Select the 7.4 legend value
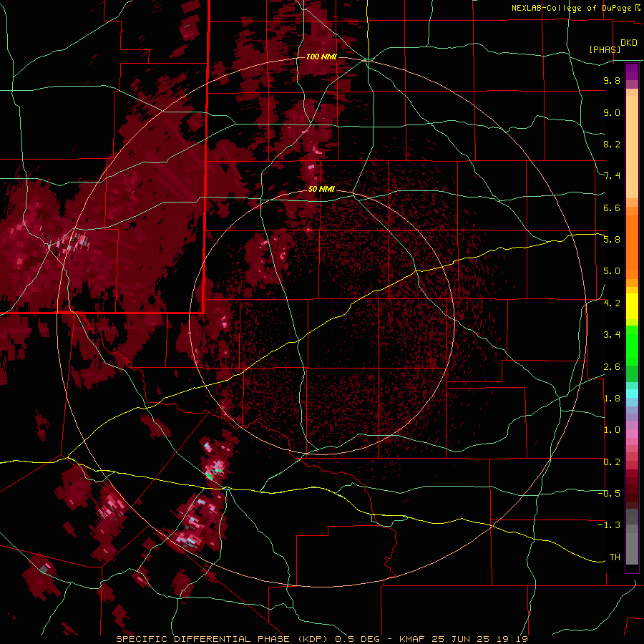Viewport: 644px width, 644px height. click(x=612, y=176)
